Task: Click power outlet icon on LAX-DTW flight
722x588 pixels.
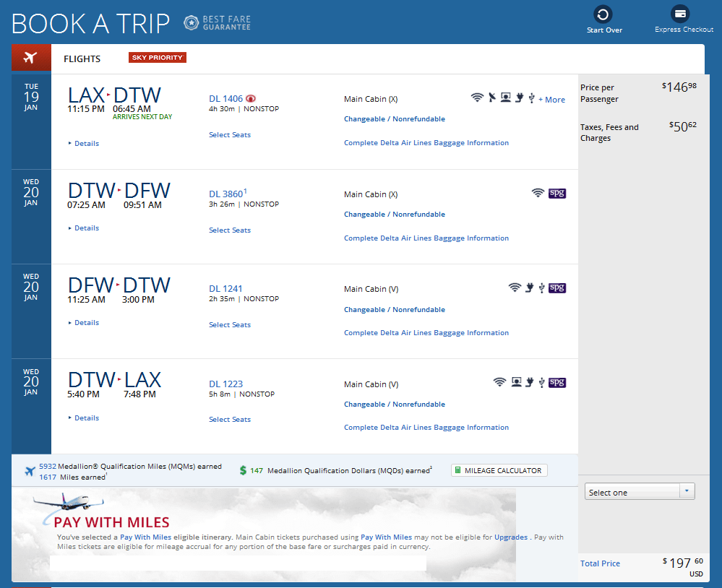Action: click(x=520, y=97)
